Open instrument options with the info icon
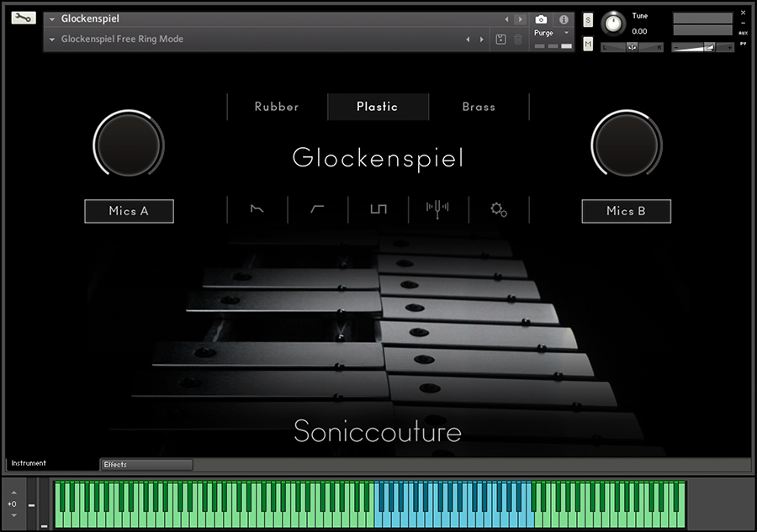 pyautogui.click(x=564, y=18)
